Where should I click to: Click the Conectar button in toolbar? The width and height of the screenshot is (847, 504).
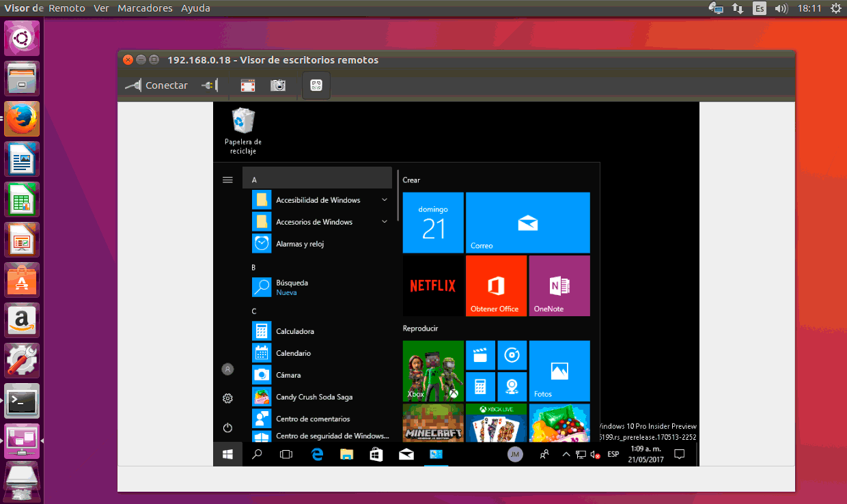click(x=156, y=85)
